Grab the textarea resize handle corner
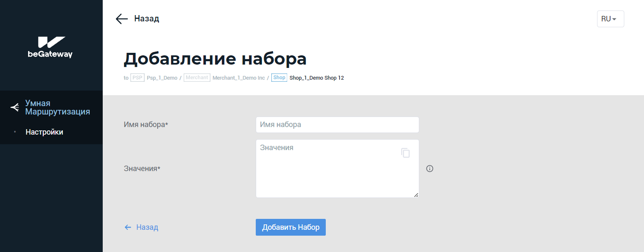Viewport: 644px width, 252px height. tap(416, 195)
